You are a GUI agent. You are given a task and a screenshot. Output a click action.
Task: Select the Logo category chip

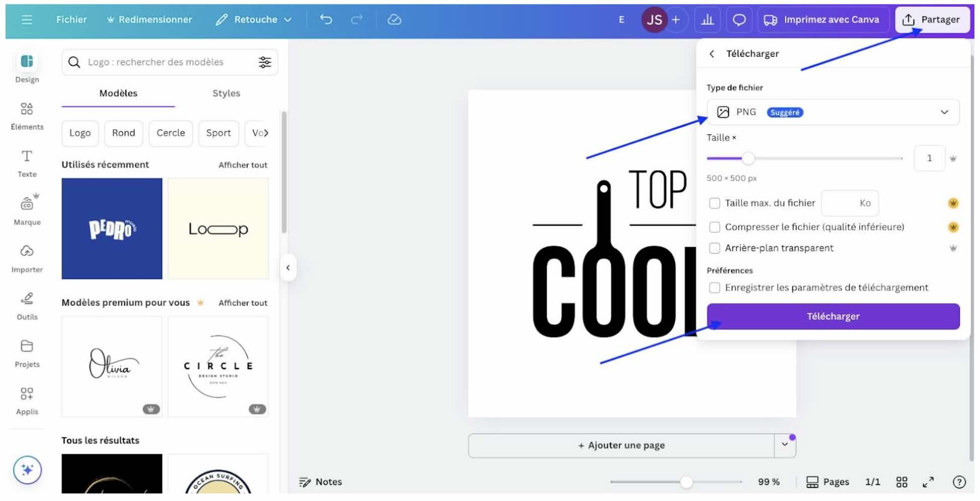(x=80, y=133)
